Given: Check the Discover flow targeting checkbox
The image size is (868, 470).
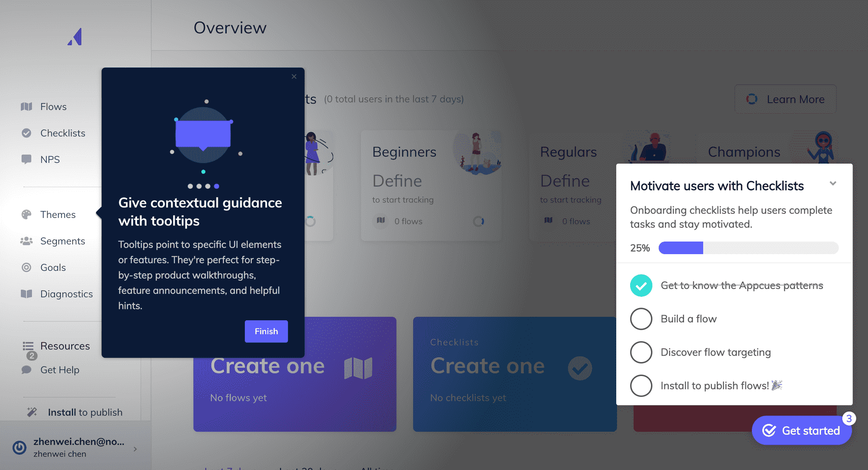Looking at the screenshot, I should pyautogui.click(x=641, y=351).
